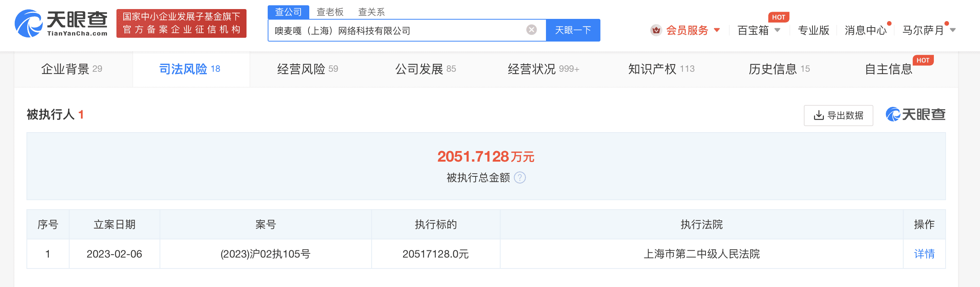
Task: Click the 导出数据 export button
Action: pos(838,115)
